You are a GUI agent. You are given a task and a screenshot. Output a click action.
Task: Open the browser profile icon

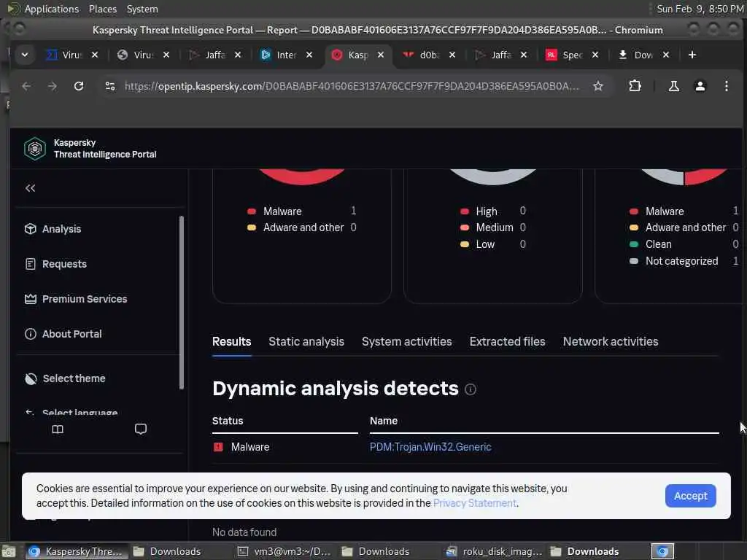[700, 86]
